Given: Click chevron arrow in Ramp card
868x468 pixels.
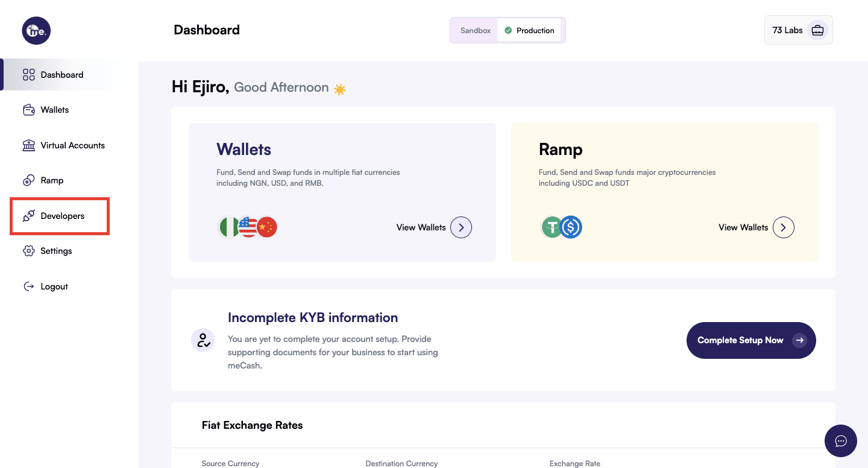Looking at the screenshot, I should pyautogui.click(x=783, y=227).
